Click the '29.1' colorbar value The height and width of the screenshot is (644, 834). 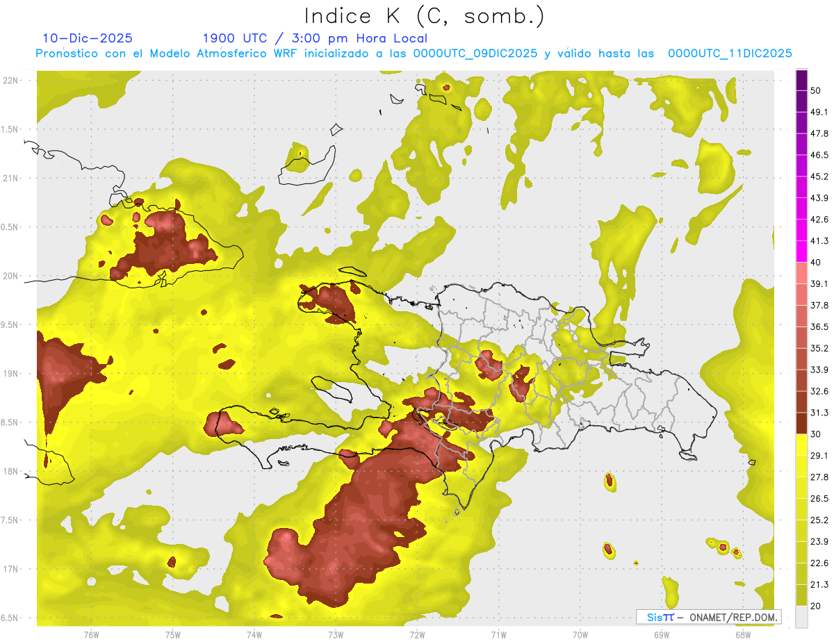coord(819,456)
